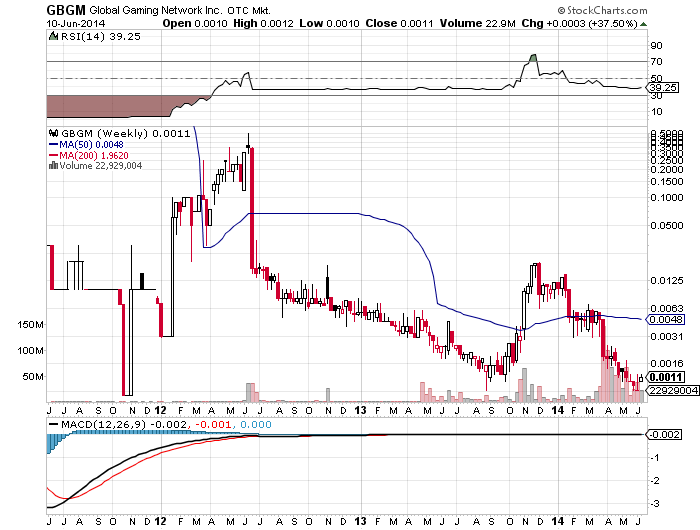Screen dimensions: 700x530
Task: Click the RSI 70 overbought level label
Action: [x=657, y=62]
